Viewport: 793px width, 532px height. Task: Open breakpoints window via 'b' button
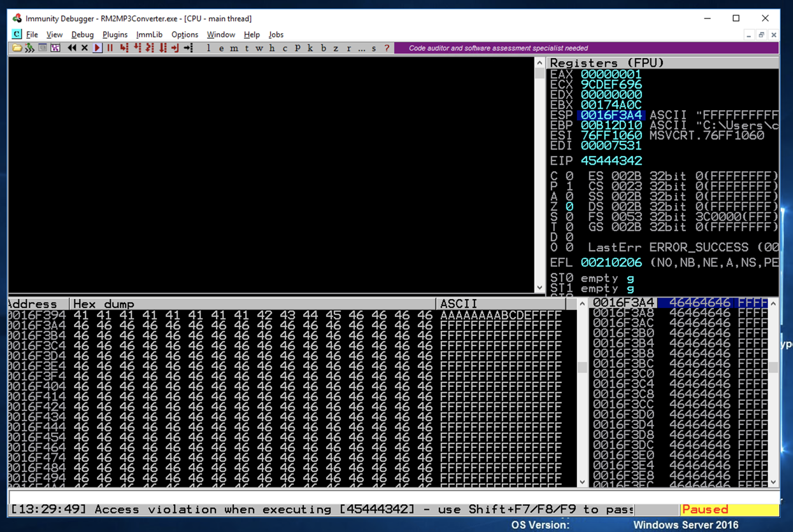coord(323,48)
